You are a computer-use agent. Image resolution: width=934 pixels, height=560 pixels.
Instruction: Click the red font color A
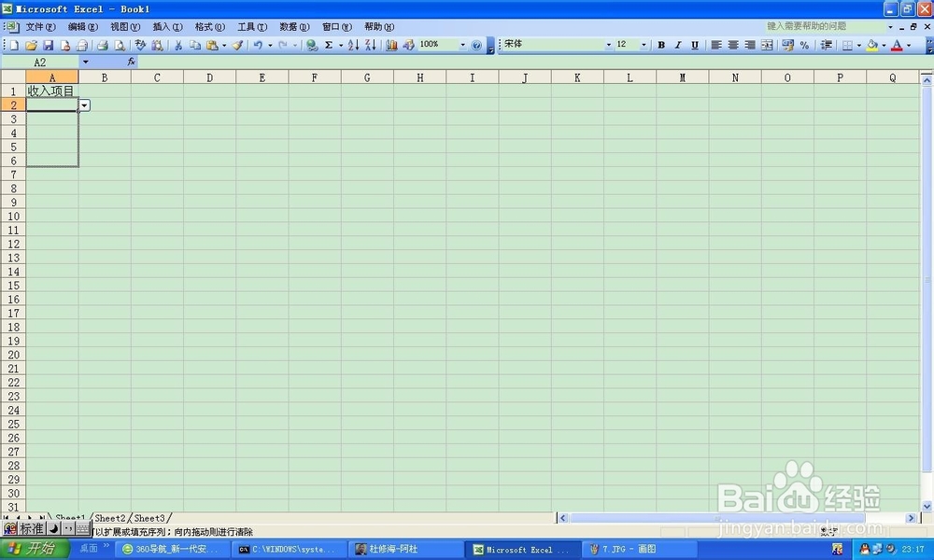897,45
